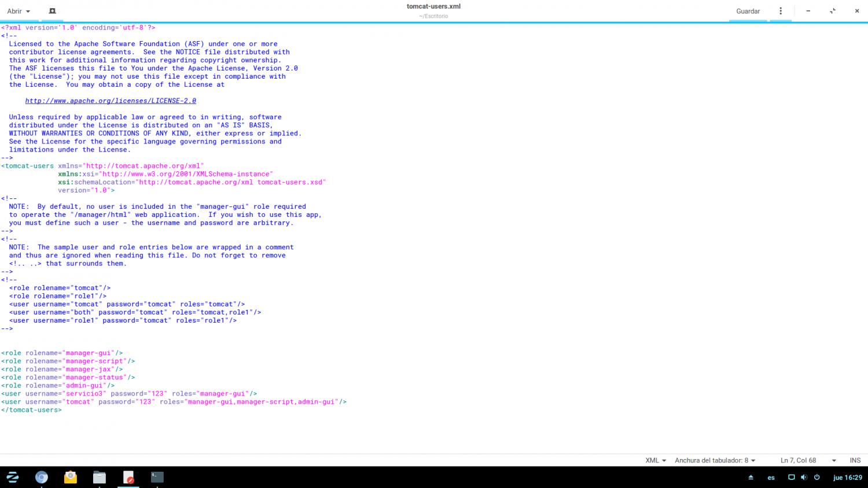
Task: Click the 'limitations under the License.' line
Action: pos(70,149)
